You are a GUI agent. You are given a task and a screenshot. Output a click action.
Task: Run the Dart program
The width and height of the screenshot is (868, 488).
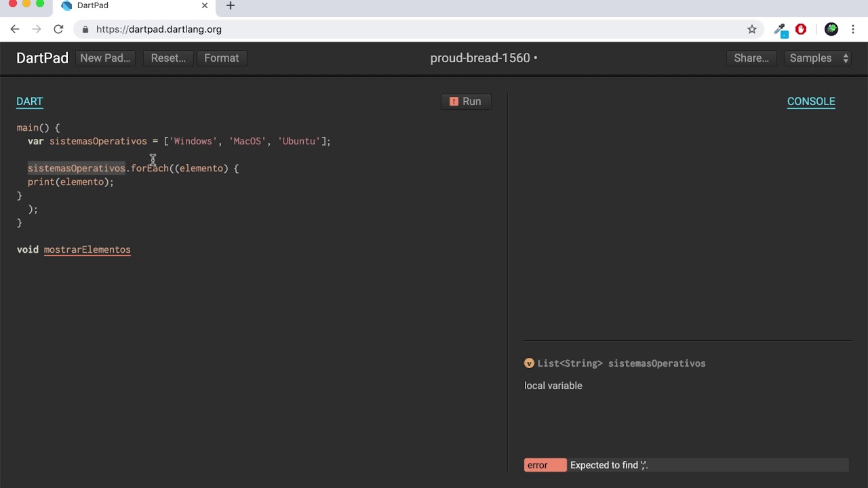click(466, 102)
